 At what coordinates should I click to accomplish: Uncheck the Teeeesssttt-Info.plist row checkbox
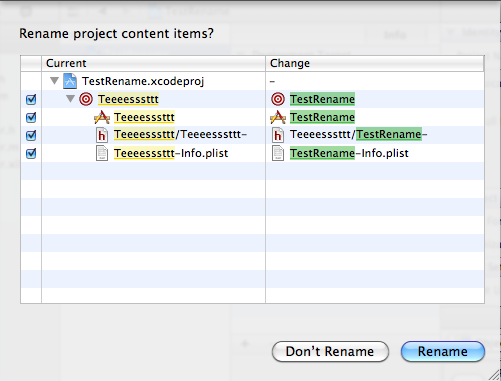point(31,153)
